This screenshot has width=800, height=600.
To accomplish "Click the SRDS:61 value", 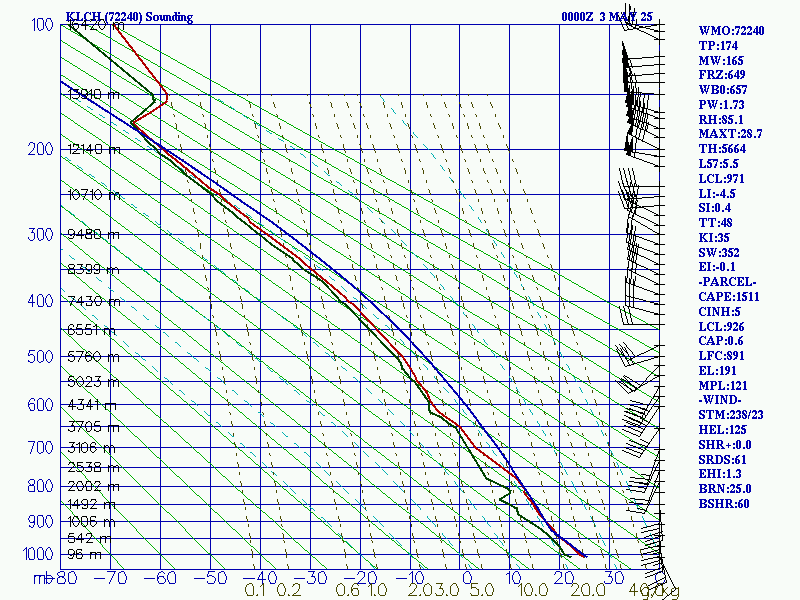I will [722, 460].
